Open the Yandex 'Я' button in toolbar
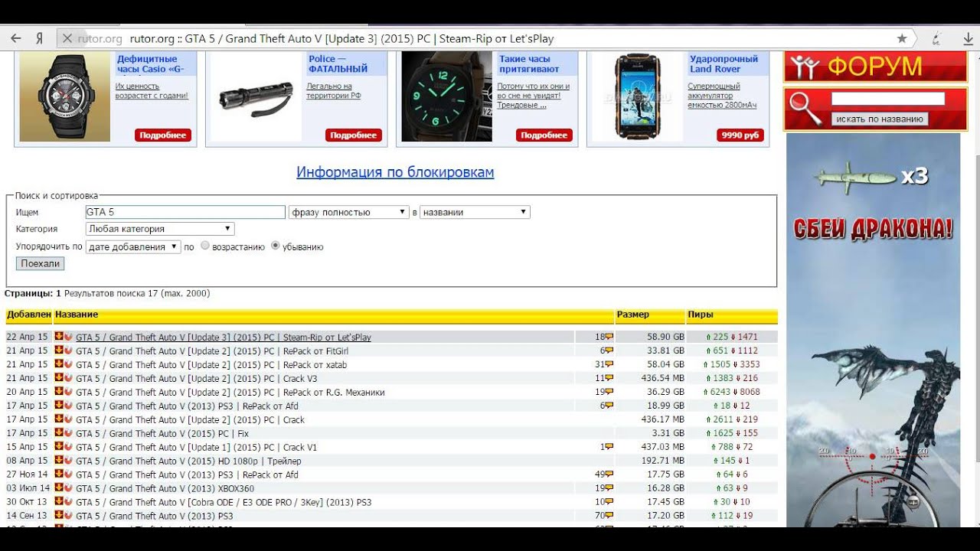Image resolution: width=980 pixels, height=551 pixels. tap(38, 38)
